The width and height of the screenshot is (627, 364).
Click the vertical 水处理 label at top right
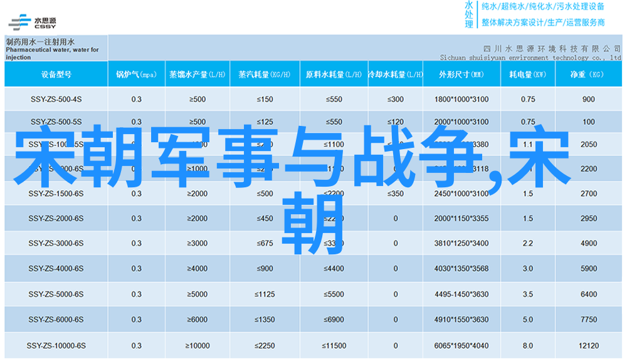coord(468,15)
